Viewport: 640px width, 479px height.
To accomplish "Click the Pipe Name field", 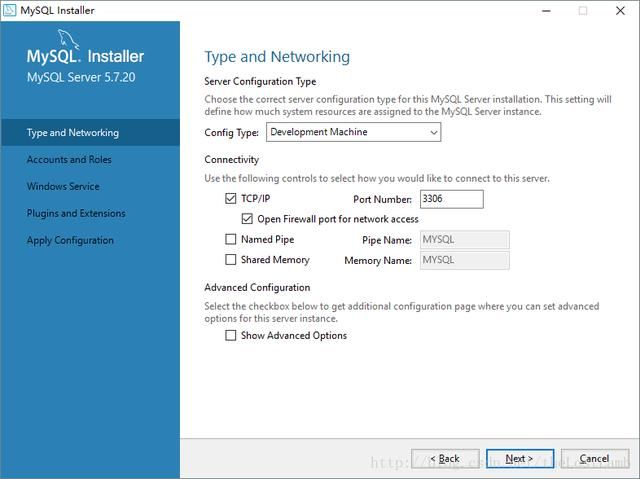I will (464, 240).
